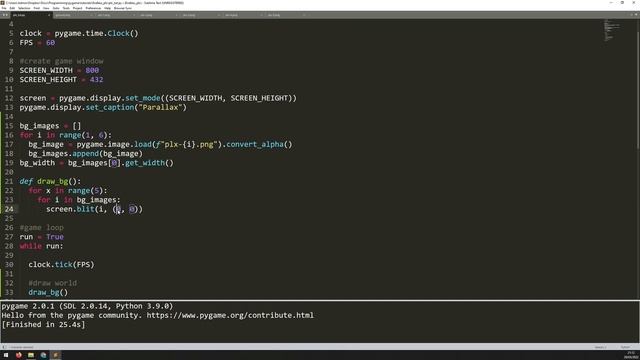Click "set_mode" on line 12
The width and height of the screenshot is (640, 360).
click(143, 98)
